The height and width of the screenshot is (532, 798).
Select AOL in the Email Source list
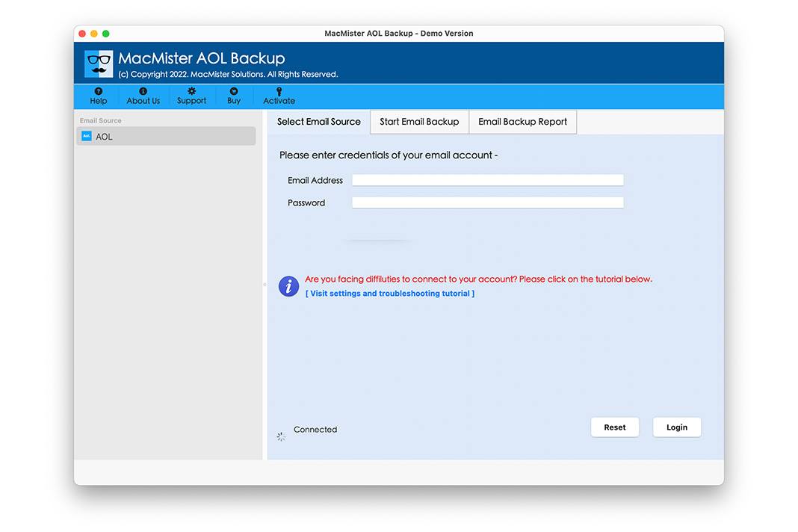tap(166, 137)
